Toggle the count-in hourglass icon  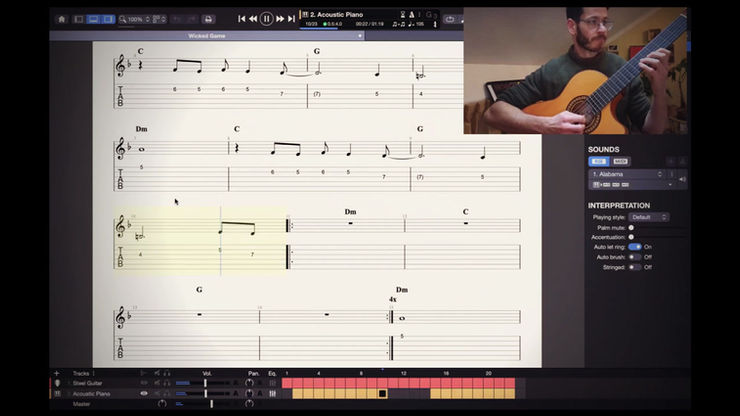(x=403, y=15)
